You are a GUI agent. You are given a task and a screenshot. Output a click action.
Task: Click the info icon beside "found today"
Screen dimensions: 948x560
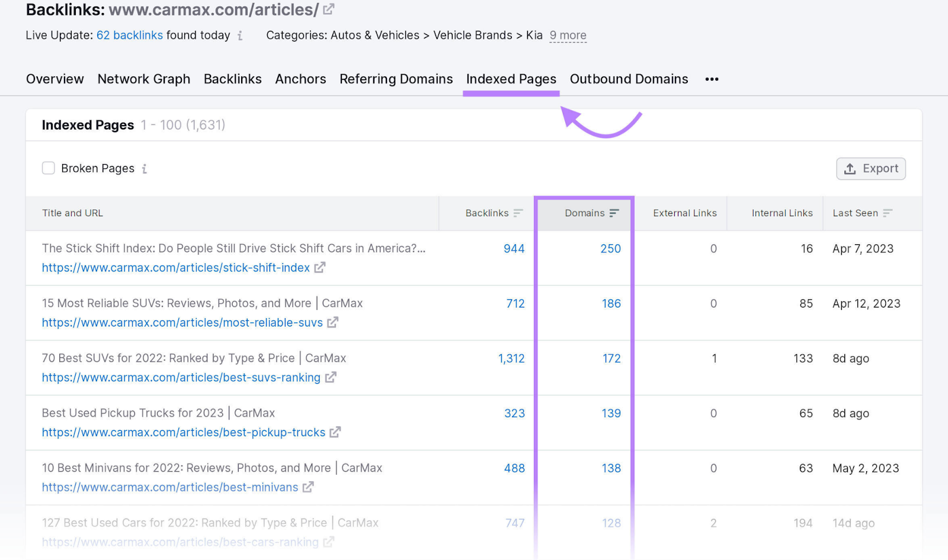tap(240, 36)
